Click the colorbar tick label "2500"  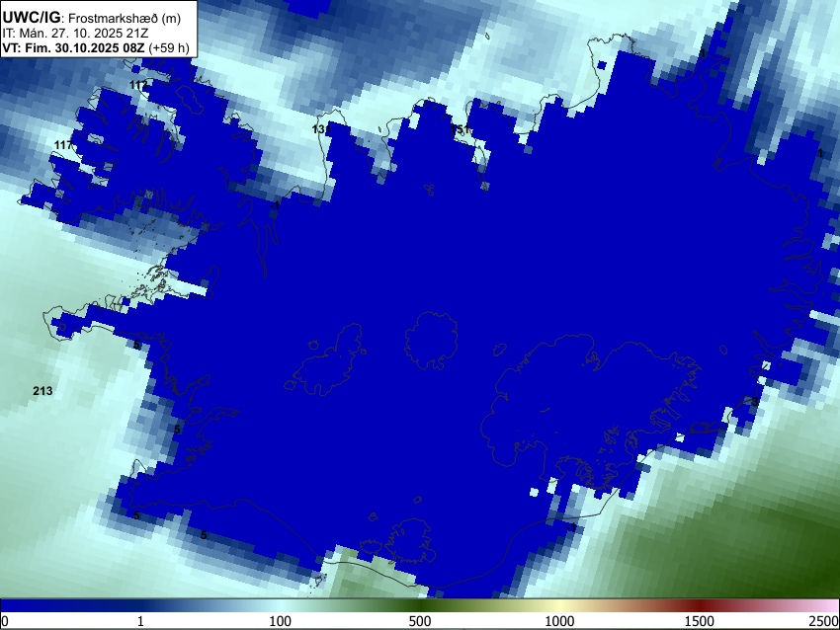pyautogui.click(x=825, y=621)
